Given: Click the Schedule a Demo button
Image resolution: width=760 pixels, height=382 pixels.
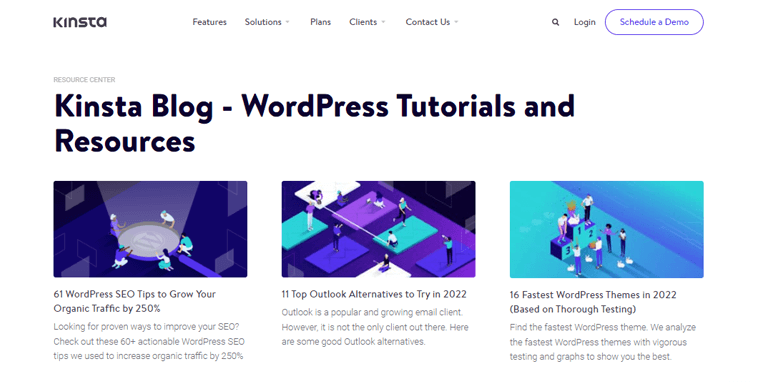Looking at the screenshot, I should [654, 22].
